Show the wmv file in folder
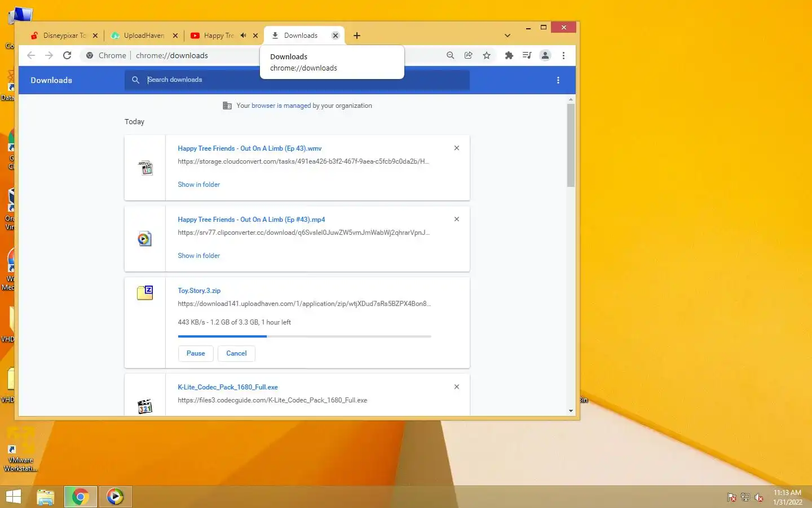 [199, 185]
